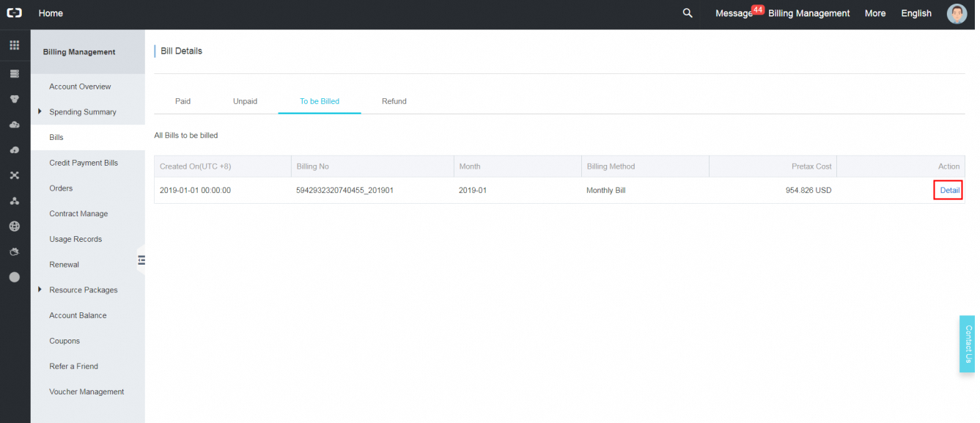Click the database icon below server icon
This screenshot has height=423, width=980.
[15, 99]
